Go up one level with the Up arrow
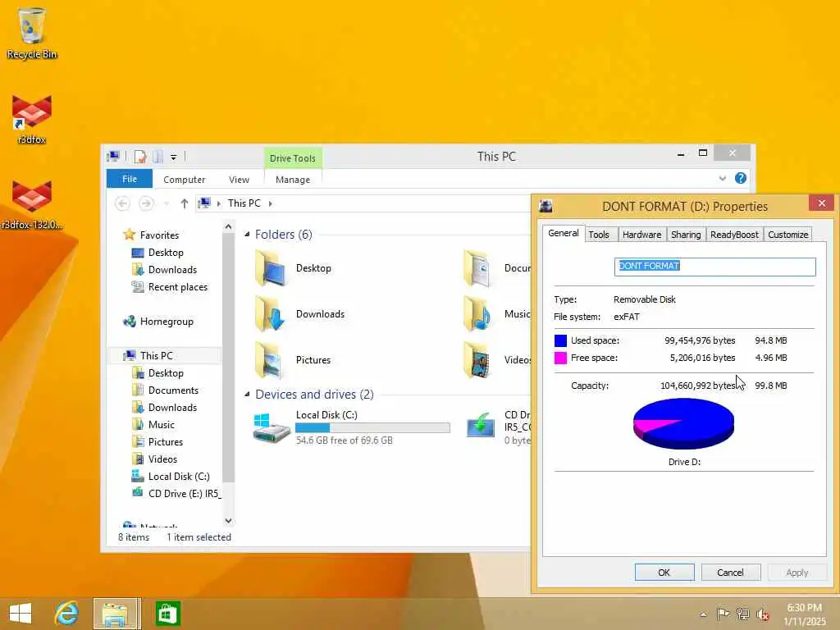The image size is (840, 630). click(x=185, y=203)
